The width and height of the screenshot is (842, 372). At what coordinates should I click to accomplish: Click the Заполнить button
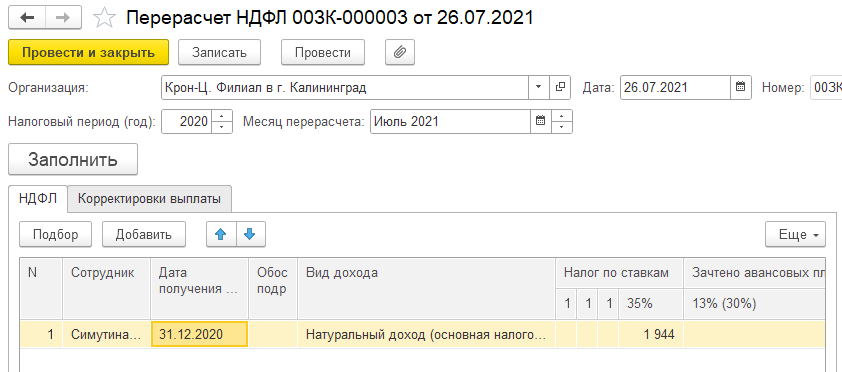point(73,159)
